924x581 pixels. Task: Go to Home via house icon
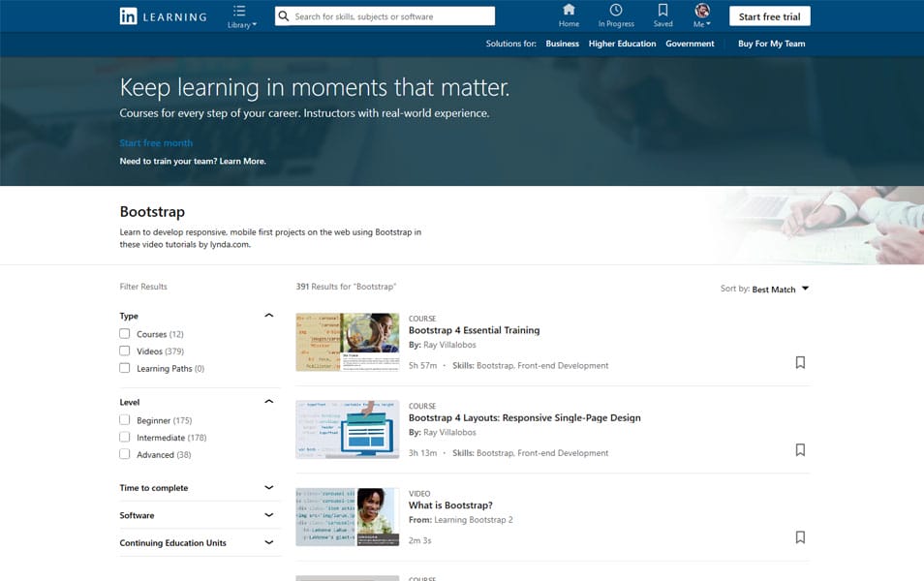(569, 10)
